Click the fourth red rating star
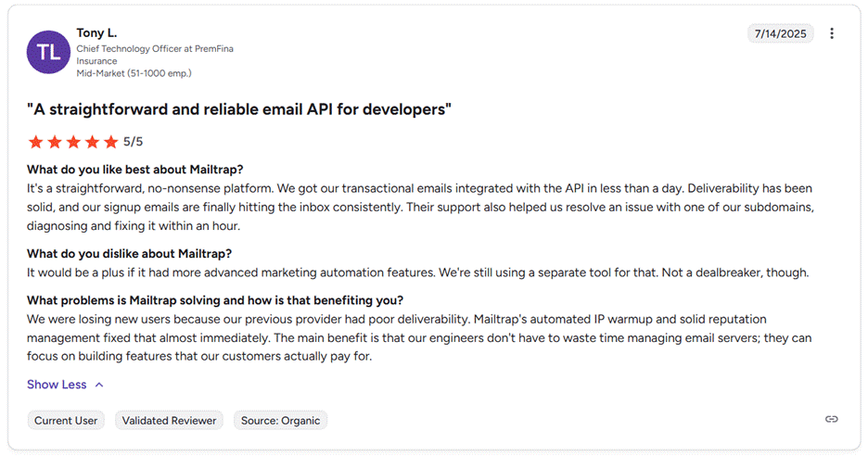 (93, 142)
